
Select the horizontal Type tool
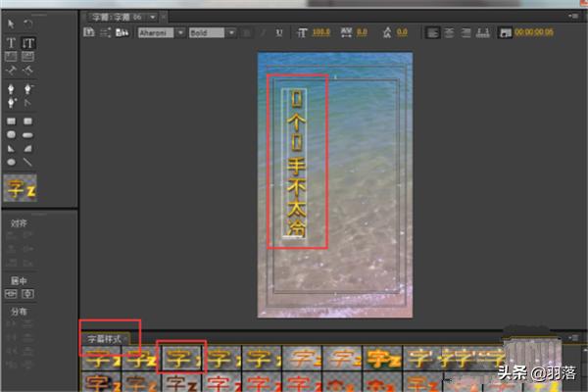[x=12, y=43]
